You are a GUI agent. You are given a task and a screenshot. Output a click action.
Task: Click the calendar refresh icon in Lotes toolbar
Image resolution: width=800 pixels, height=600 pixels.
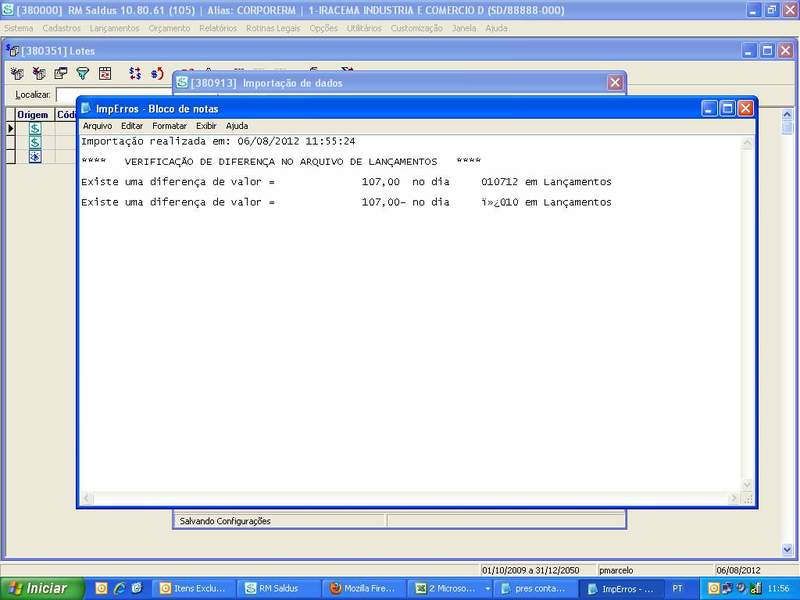[105, 74]
